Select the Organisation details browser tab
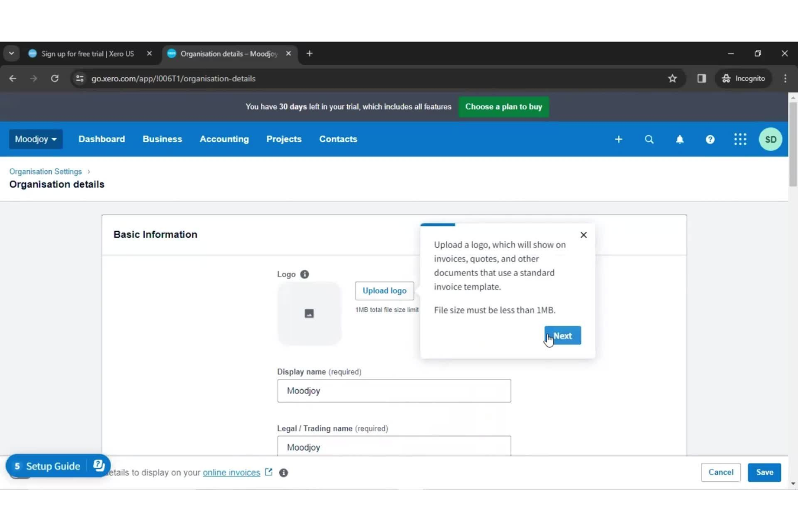This screenshot has height=532, width=798. click(229, 54)
